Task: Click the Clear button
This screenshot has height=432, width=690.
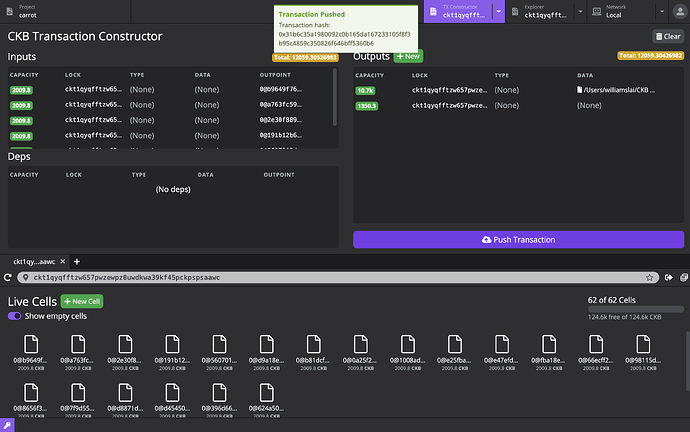Action: (x=668, y=37)
